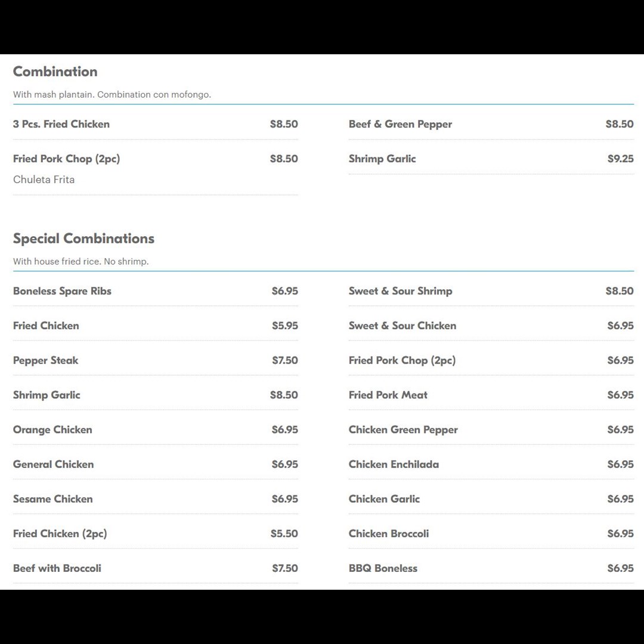Click the price beside Sweet & Sour Shrimp
The height and width of the screenshot is (644, 644).
tap(620, 291)
